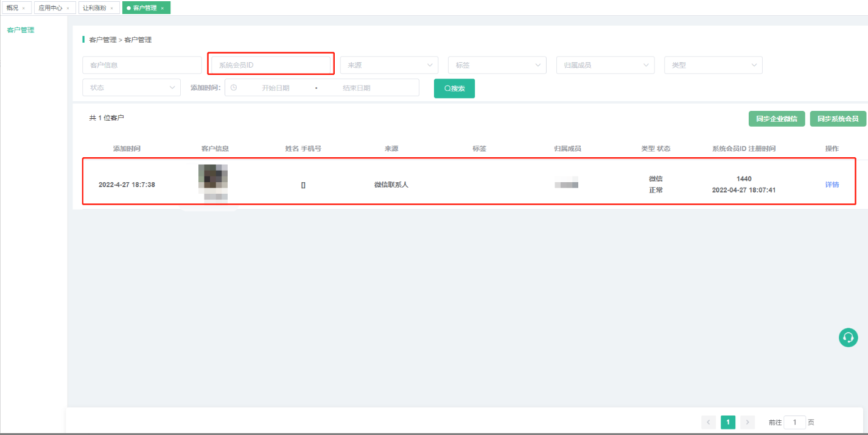Image resolution: width=868 pixels, height=435 pixels.
Task: Click the green 搜索 button
Action: point(454,88)
